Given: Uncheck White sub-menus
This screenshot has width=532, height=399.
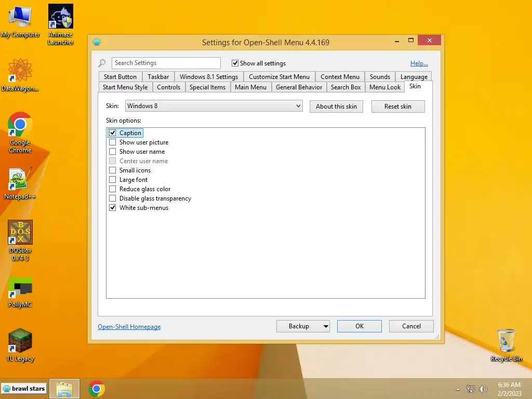Looking at the screenshot, I should (x=113, y=208).
